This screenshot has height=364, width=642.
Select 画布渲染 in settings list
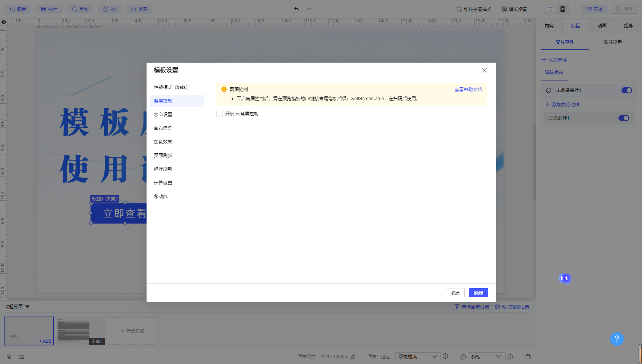pos(177,128)
